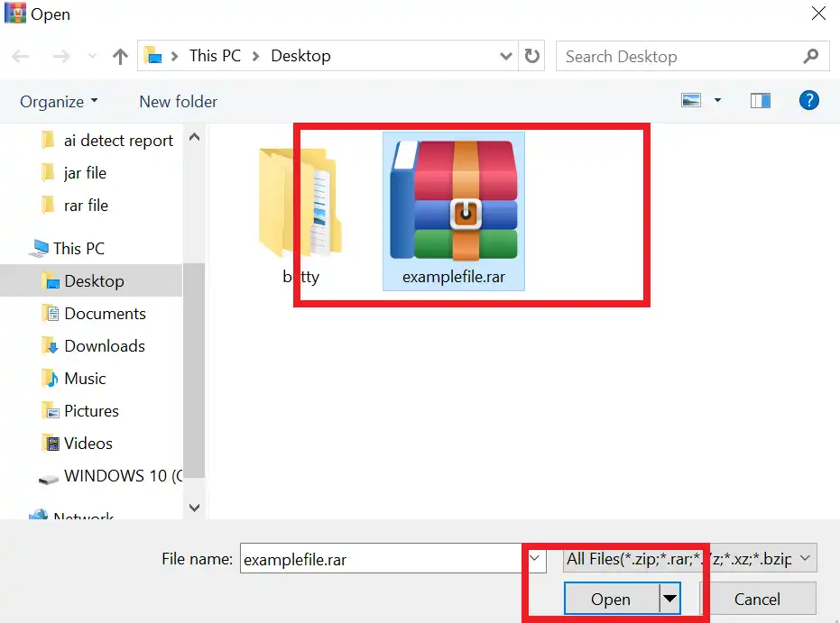Viewport: 840px width, 623px height.
Task: Click the Documents folder icon in sidebar
Action: click(51, 313)
